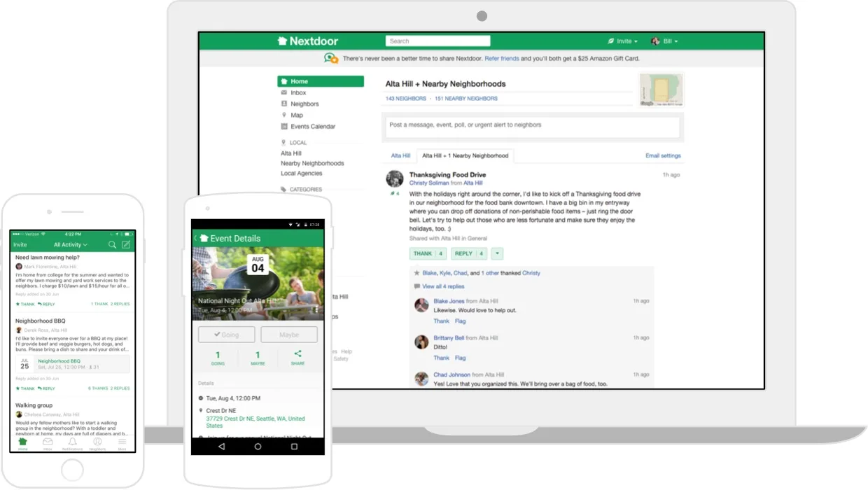The height and width of the screenshot is (490, 868).
Task: Click Blake Jones's avatar in replies
Action: [x=421, y=304]
